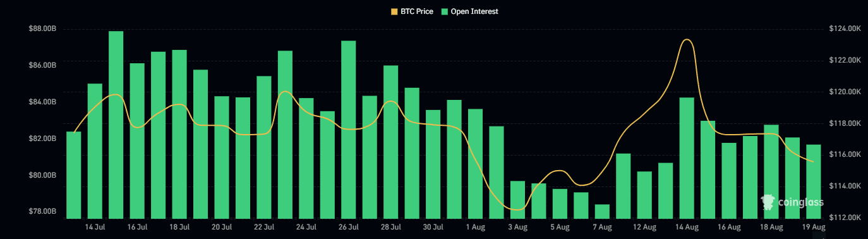Toggle the Open Interest legend item
Screen dimensions: 868x239
(x=469, y=11)
